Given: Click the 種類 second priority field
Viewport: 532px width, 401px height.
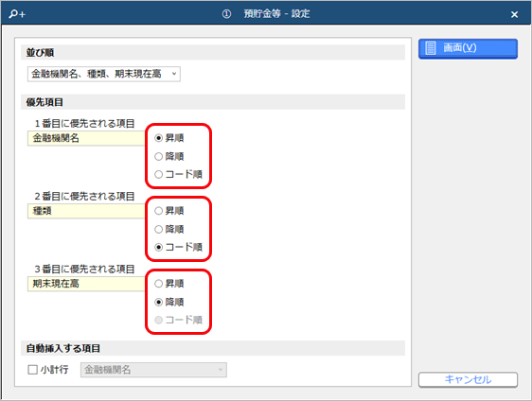Looking at the screenshot, I should point(86,211).
